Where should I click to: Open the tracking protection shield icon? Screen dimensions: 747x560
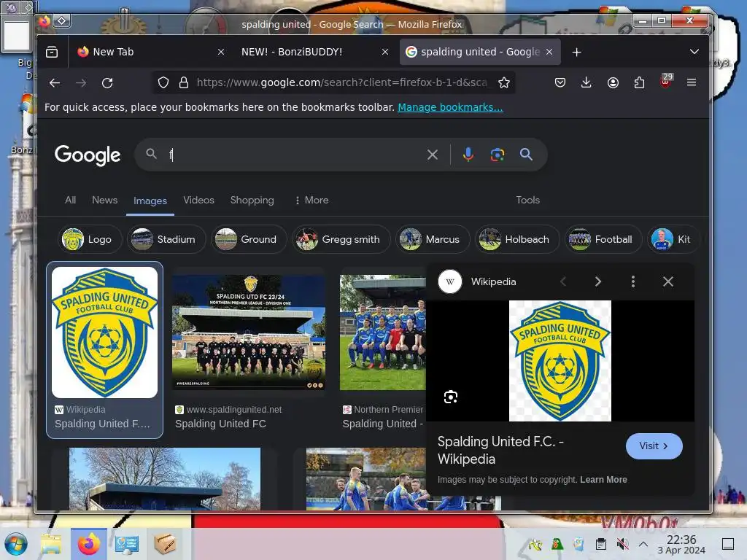[x=163, y=83]
